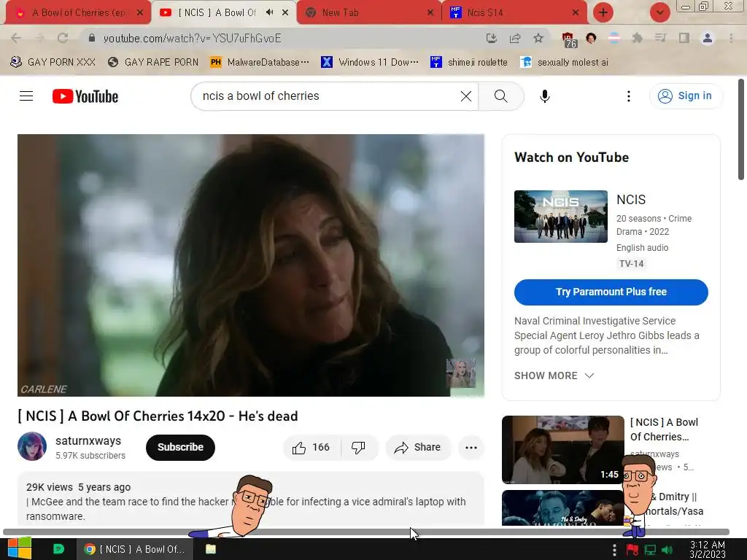
Task: Open YouTube settings three-dot menu
Action: [628, 96]
